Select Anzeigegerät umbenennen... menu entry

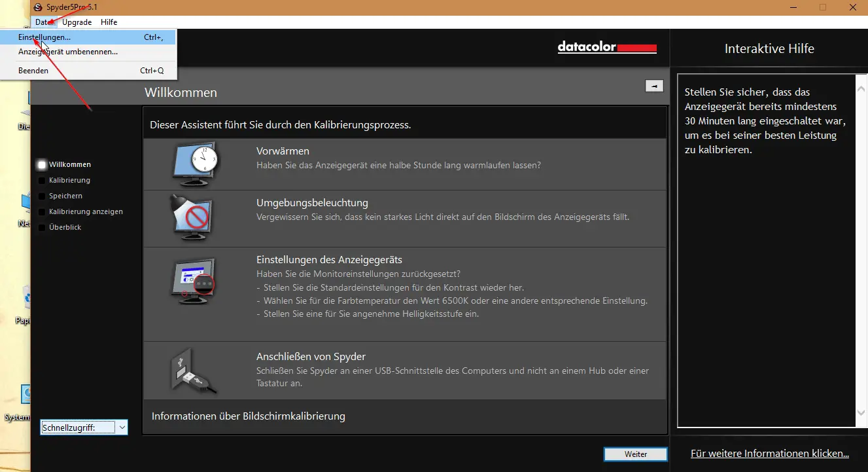[88, 51]
